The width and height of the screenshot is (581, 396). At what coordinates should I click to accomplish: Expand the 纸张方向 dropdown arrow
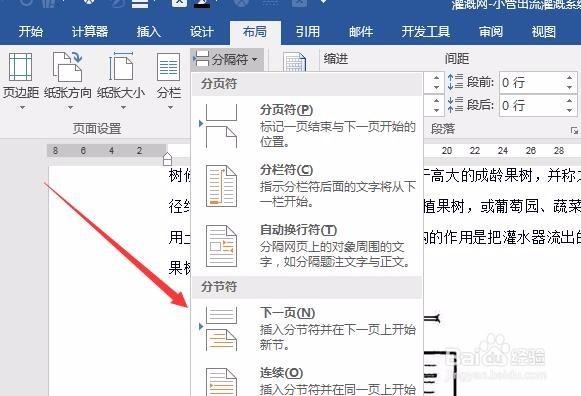(x=70, y=107)
